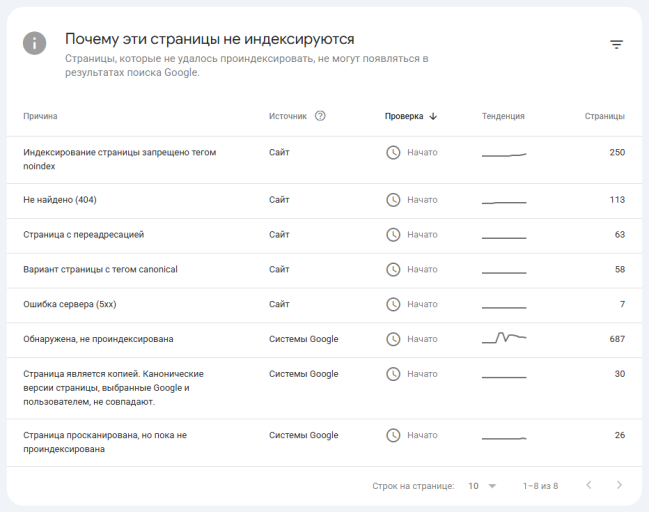Screen dimensions: 649x512
Task: Click Системы Google in Страница просканирована row
Action: click(303, 435)
